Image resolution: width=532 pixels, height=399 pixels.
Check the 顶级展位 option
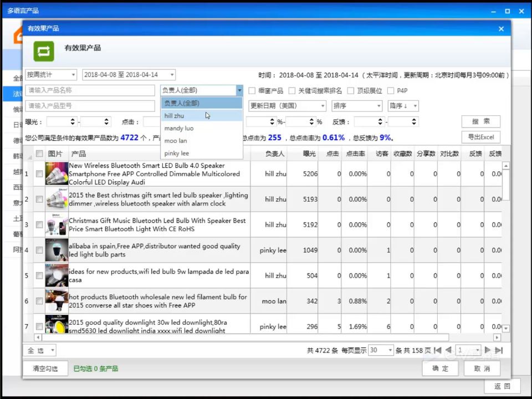tap(351, 90)
